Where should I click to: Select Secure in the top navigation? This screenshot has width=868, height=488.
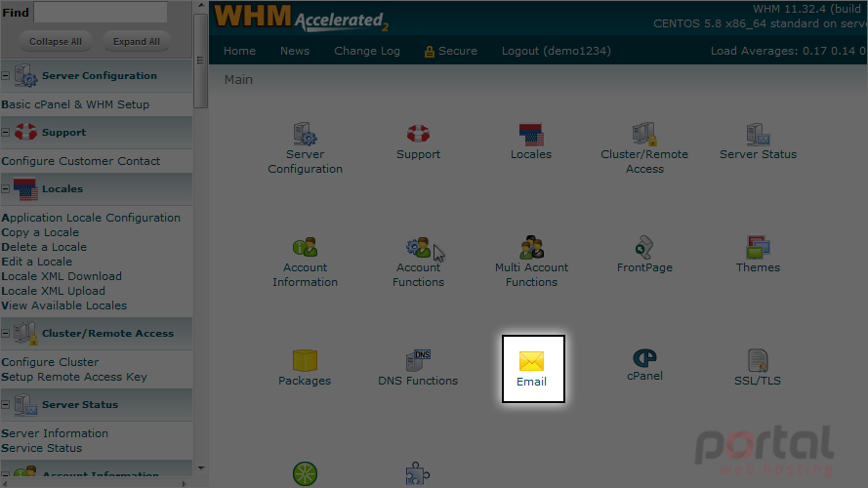click(x=458, y=51)
